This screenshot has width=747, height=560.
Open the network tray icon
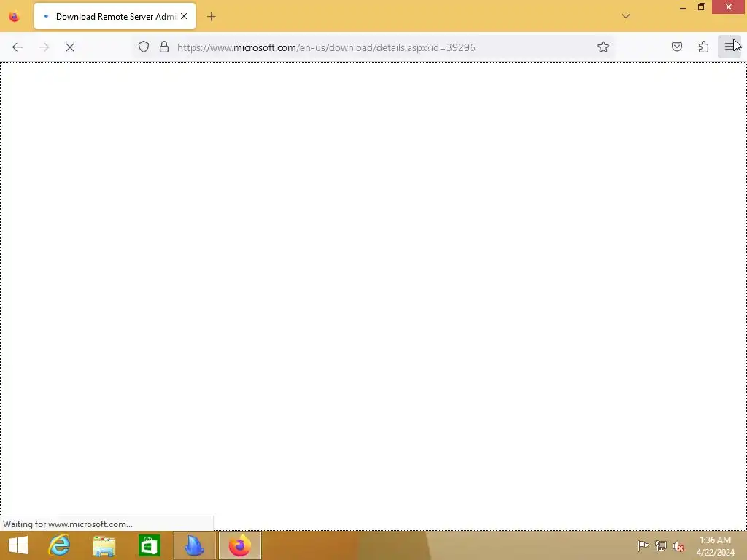(660, 545)
